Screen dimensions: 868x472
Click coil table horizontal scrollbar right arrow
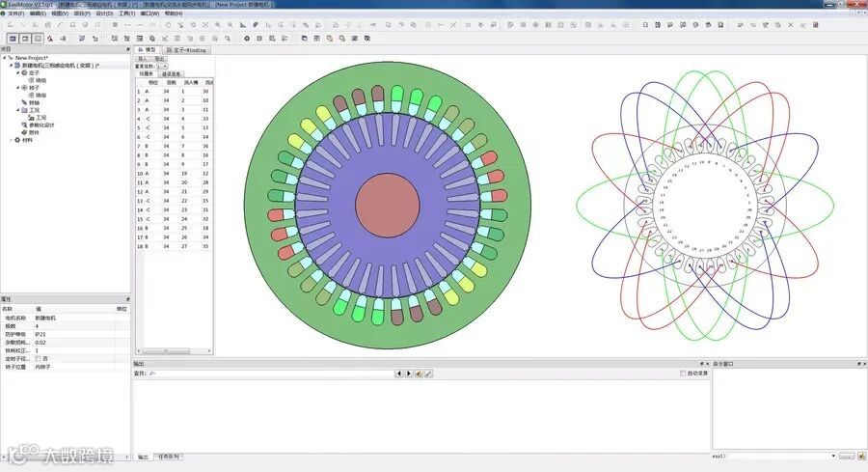pyautogui.click(x=209, y=351)
